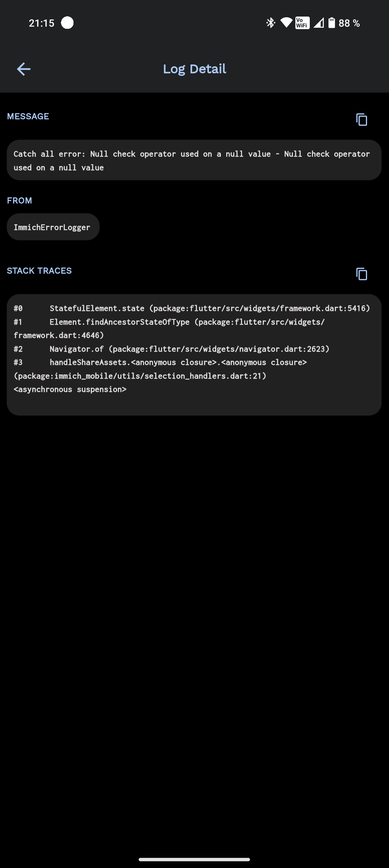Image resolution: width=389 pixels, height=868 pixels.
Task: Tap the Catch all error message box
Action: (194, 160)
